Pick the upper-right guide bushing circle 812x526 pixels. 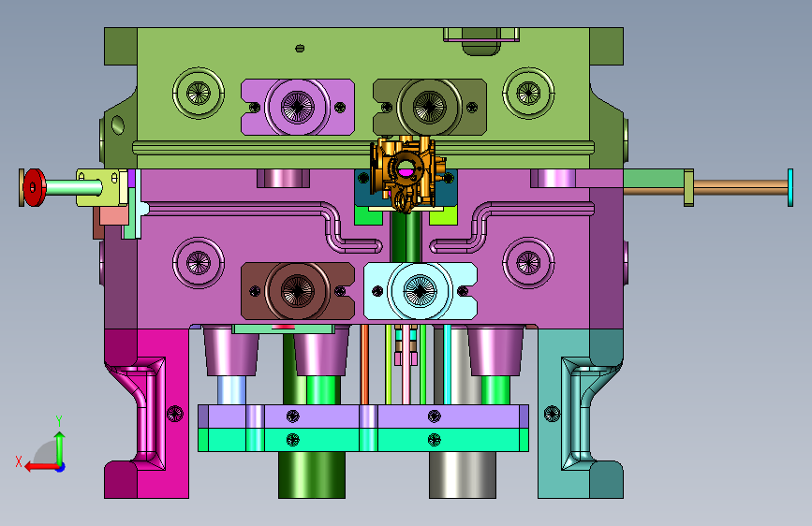528,94
